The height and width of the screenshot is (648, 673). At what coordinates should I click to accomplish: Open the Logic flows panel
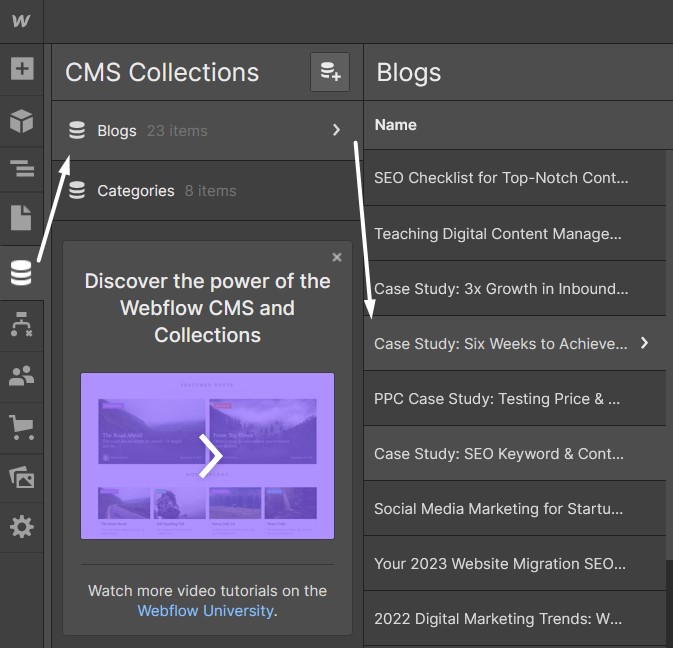(21, 325)
